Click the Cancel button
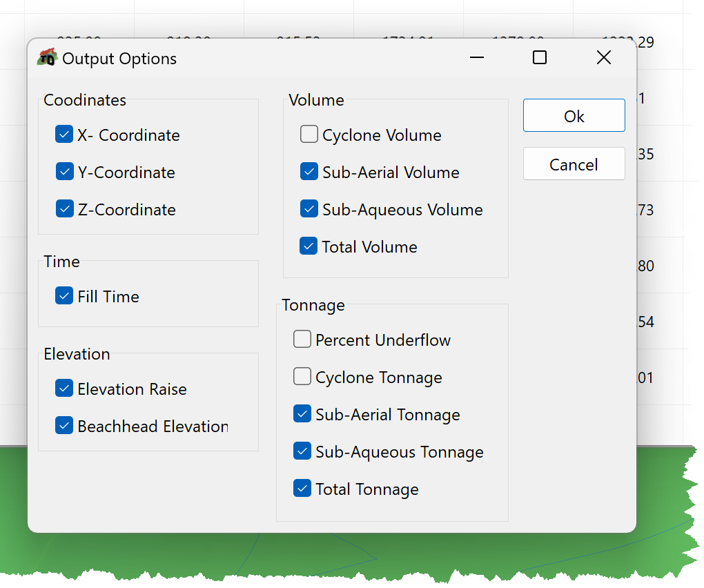This screenshot has width=704, height=588. (574, 164)
